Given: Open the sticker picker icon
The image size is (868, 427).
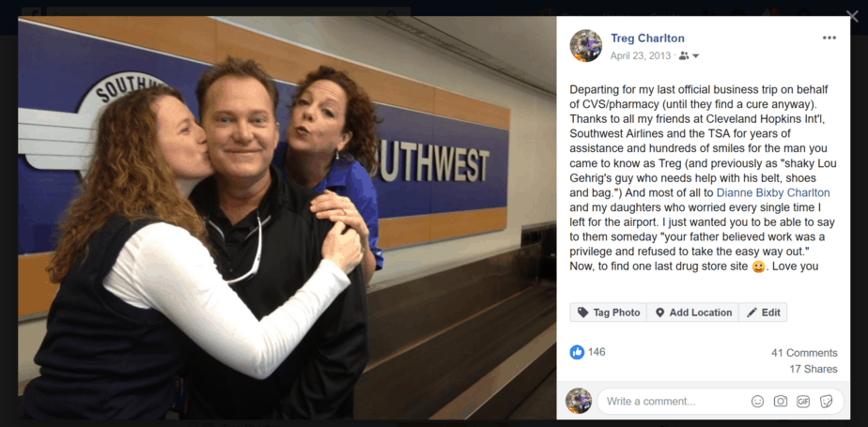Looking at the screenshot, I should (x=826, y=401).
